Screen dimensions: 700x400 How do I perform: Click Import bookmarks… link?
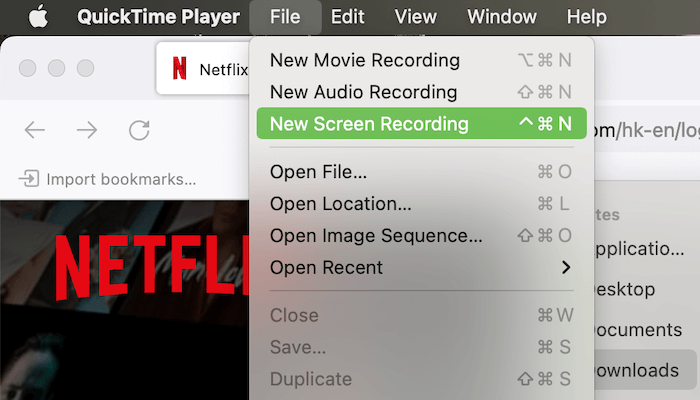(x=120, y=179)
